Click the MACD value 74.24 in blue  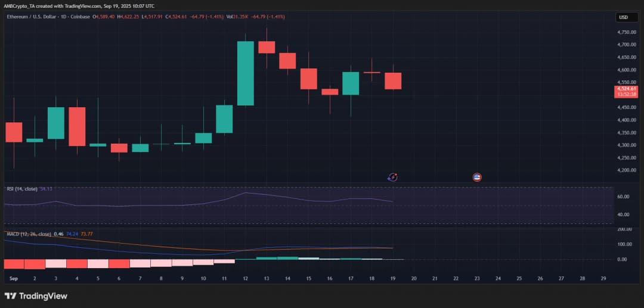[72, 234]
